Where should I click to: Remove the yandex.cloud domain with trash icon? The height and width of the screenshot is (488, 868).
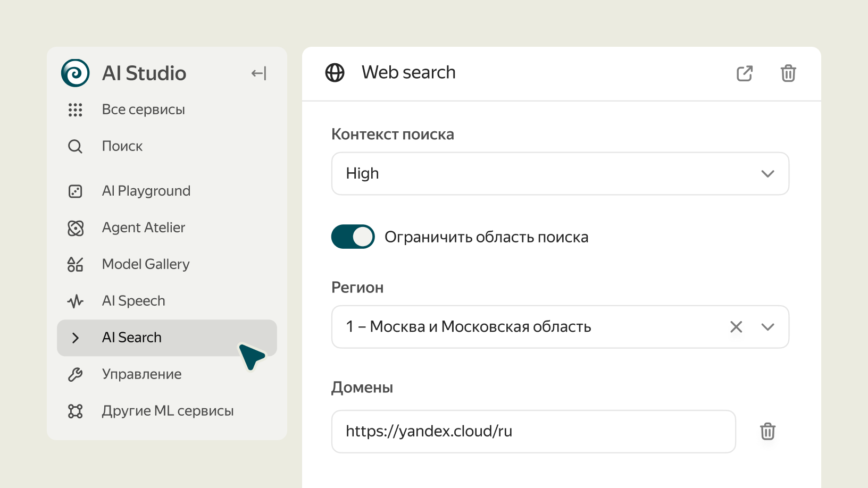point(767,431)
